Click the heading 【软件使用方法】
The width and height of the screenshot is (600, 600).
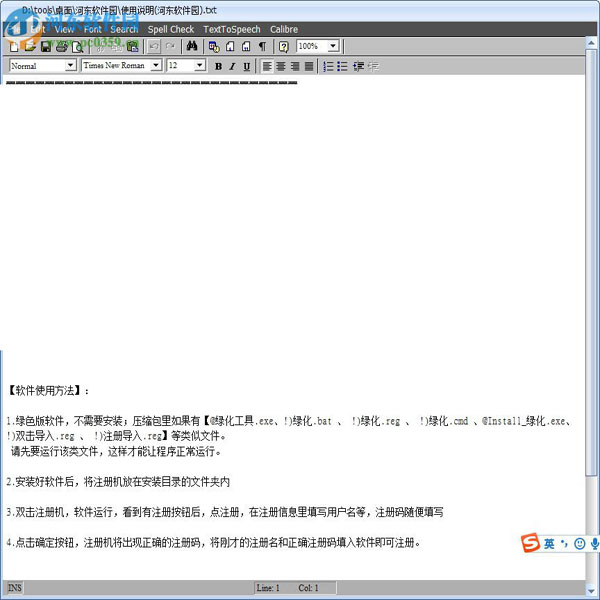click(x=48, y=391)
